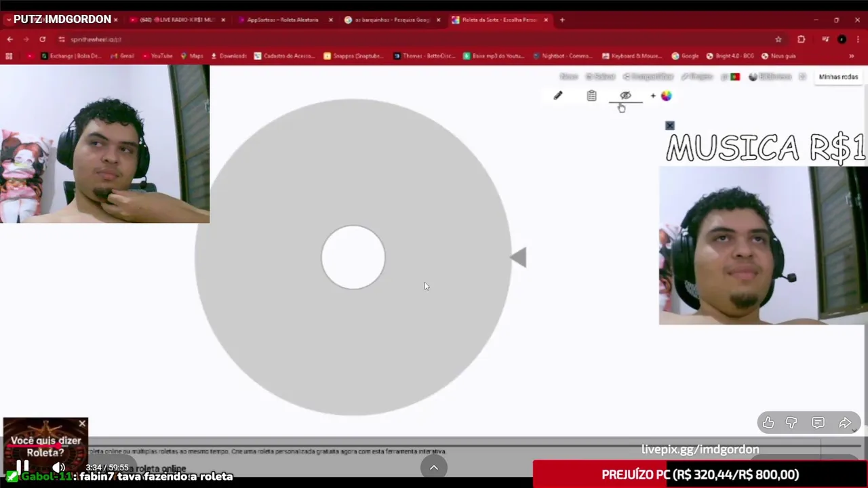868x488 pixels.
Task: Like the video with thumbs up
Action: point(768,423)
